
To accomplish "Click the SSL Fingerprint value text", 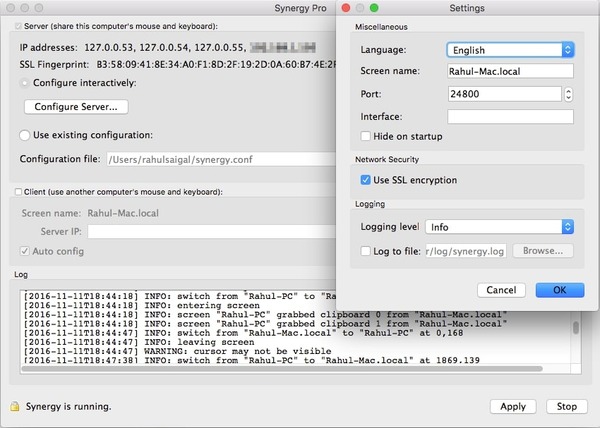I will (216, 65).
